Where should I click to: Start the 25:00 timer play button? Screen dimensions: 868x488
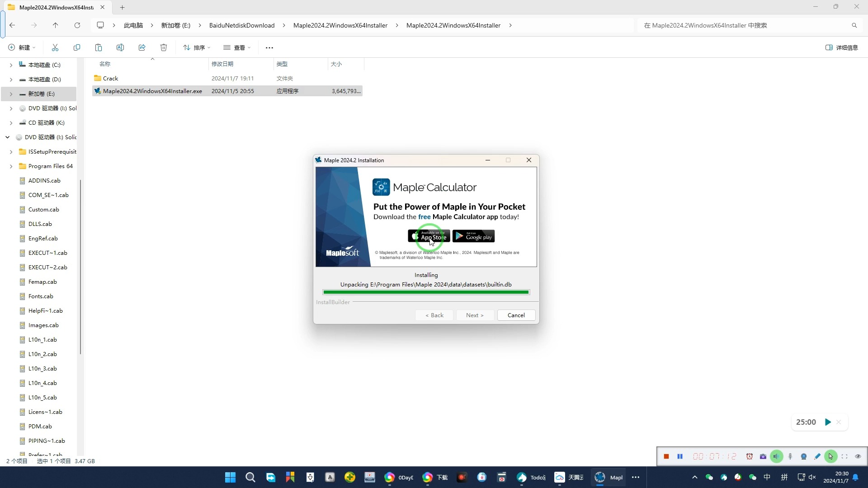tap(828, 422)
